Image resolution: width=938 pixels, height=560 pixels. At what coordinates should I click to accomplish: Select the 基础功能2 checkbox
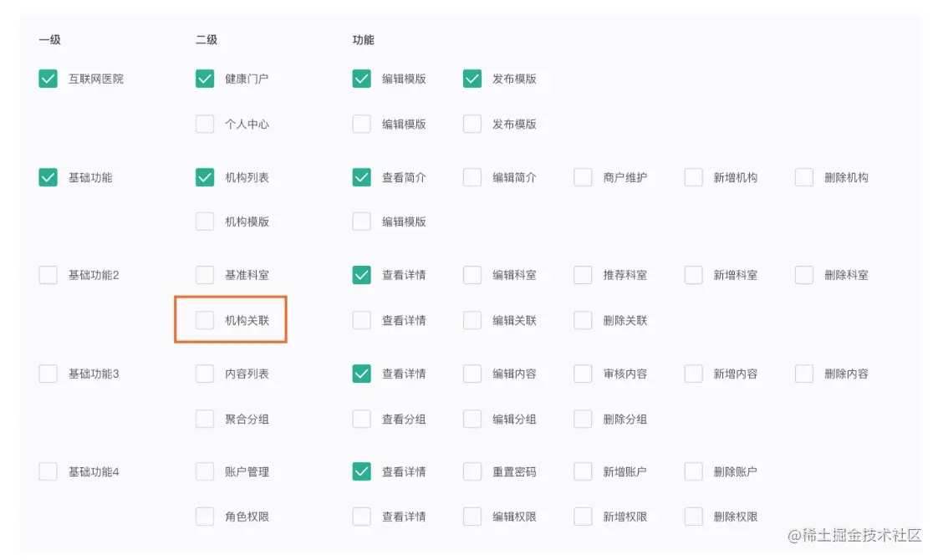click(x=48, y=274)
